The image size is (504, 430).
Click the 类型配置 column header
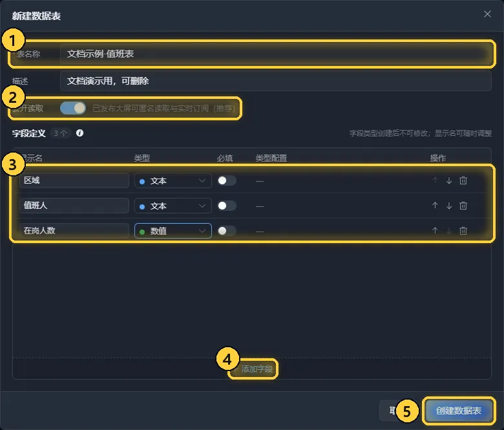click(271, 158)
